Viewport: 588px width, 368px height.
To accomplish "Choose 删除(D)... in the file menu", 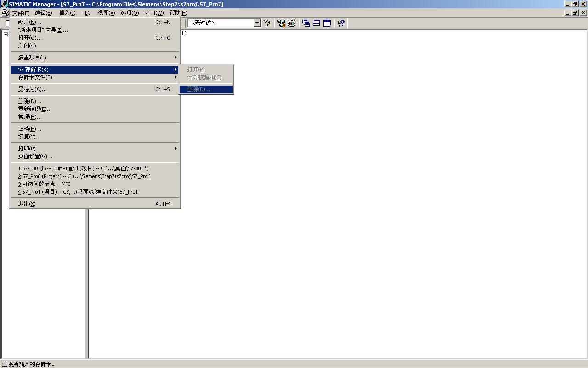I will 95,101.
